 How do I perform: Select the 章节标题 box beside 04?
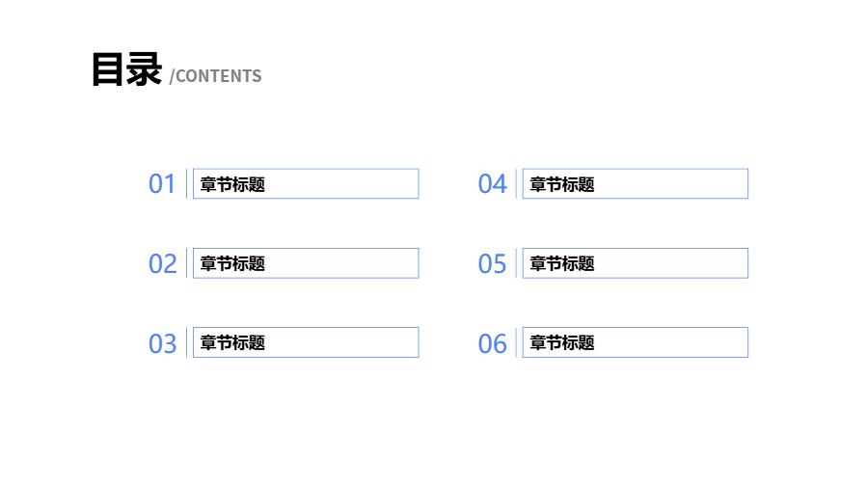click(636, 184)
